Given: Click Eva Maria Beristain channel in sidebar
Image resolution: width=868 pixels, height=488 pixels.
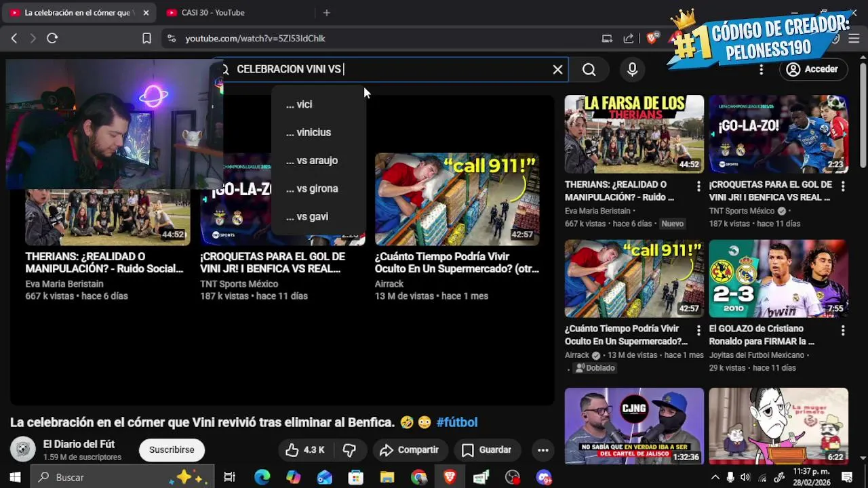Looking at the screenshot, I should pos(598,211).
